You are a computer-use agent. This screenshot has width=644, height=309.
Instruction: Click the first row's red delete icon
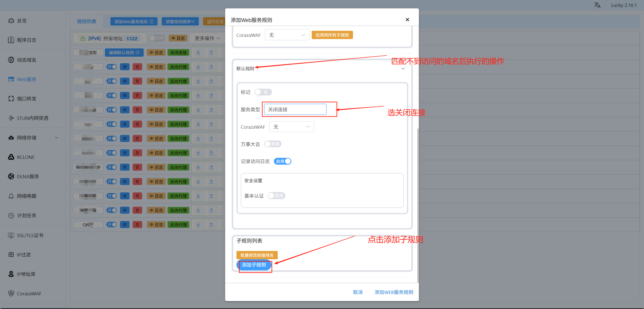(137, 67)
